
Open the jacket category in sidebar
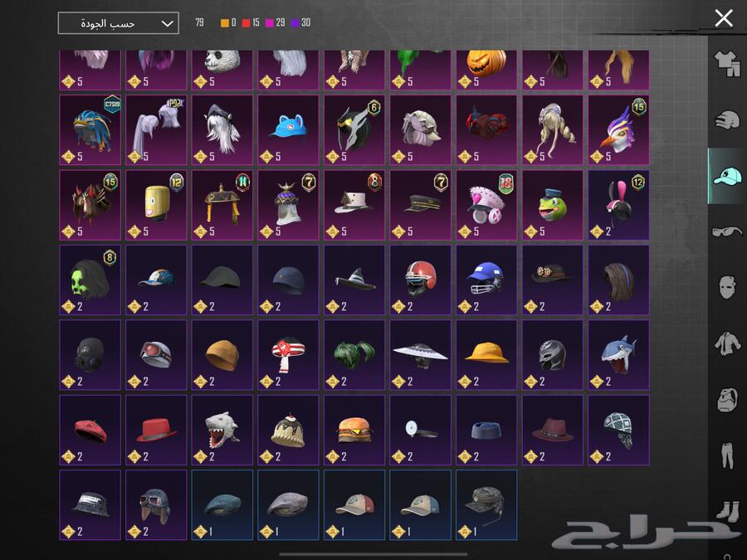pyautogui.click(x=727, y=343)
